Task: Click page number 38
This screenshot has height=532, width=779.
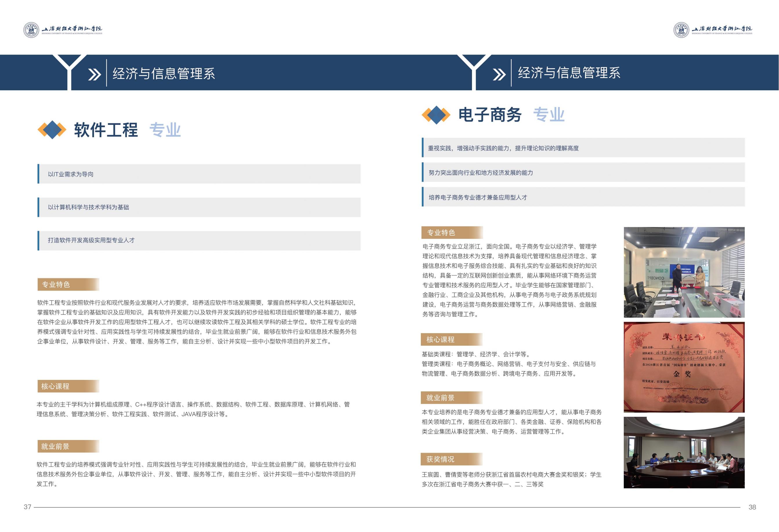Action: (x=752, y=507)
